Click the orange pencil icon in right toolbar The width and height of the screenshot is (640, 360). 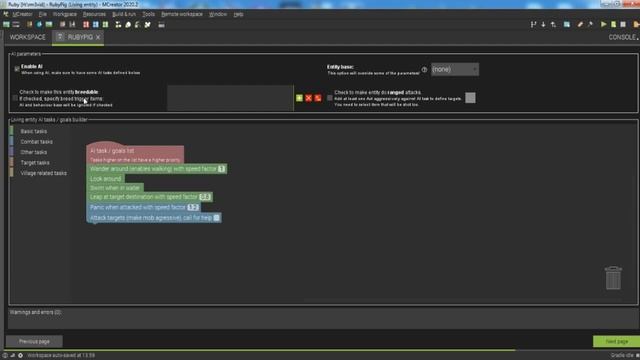(580, 25)
